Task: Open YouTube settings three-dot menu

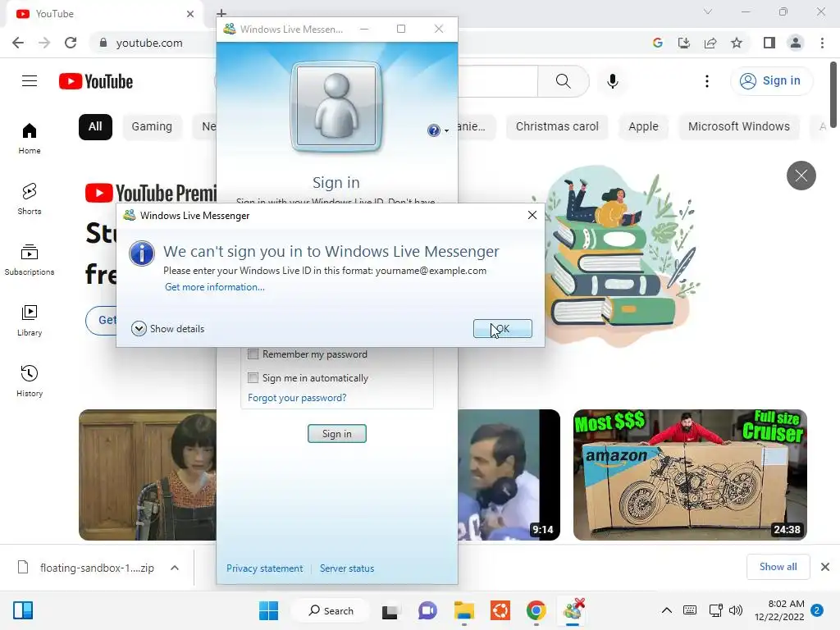Action: point(707,81)
